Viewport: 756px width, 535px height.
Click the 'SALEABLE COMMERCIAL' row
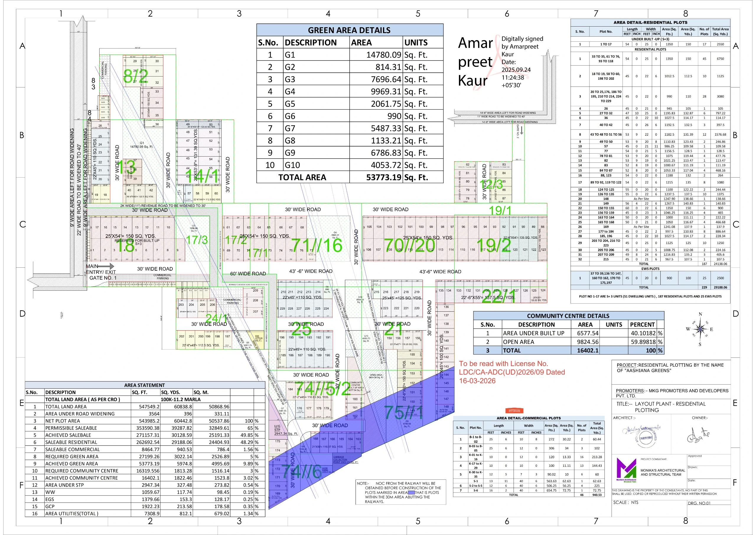coord(145,449)
